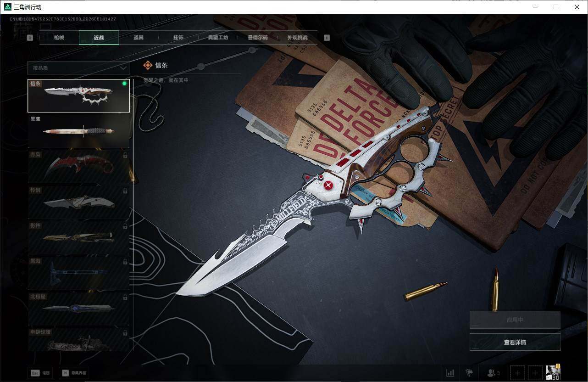Open the player avatar showing level 60
This screenshot has height=382, width=588.
pos(553,372)
